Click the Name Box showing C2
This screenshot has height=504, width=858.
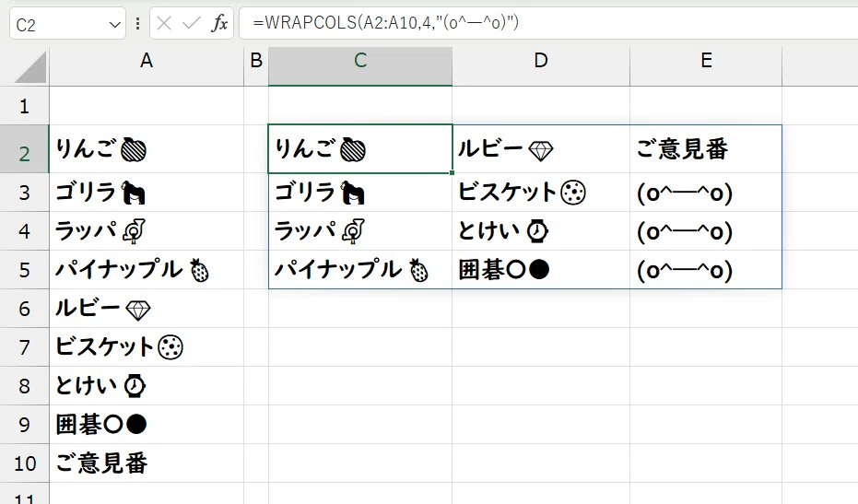[68, 24]
